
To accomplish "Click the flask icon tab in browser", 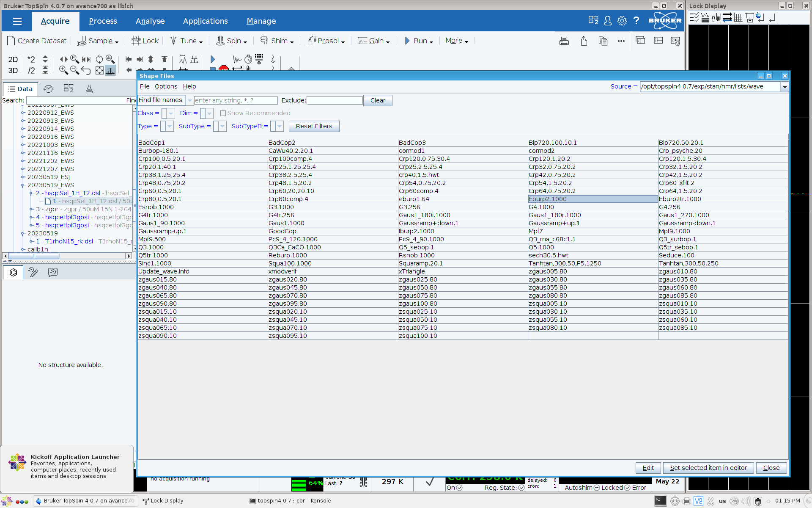I will coord(89,89).
